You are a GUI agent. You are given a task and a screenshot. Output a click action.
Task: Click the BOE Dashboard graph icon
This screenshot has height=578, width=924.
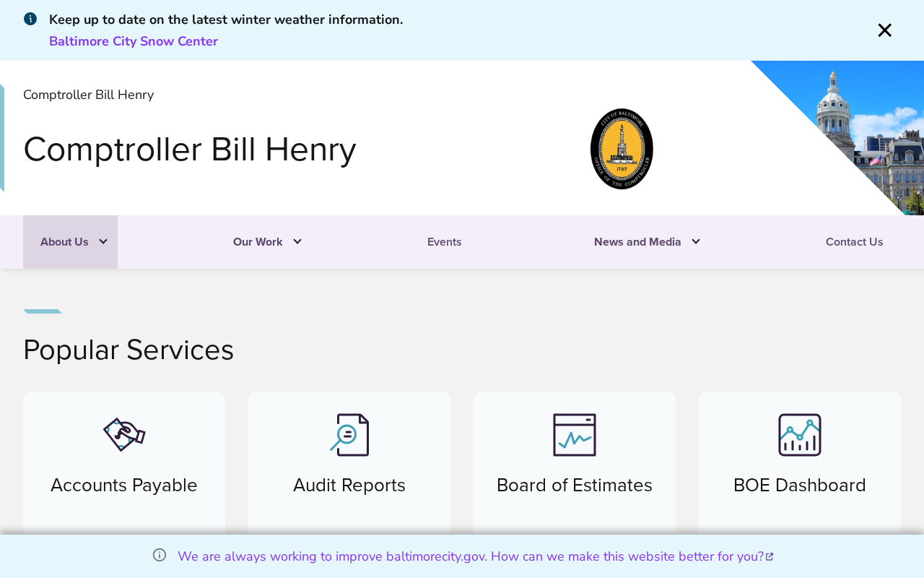(x=800, y=435)
